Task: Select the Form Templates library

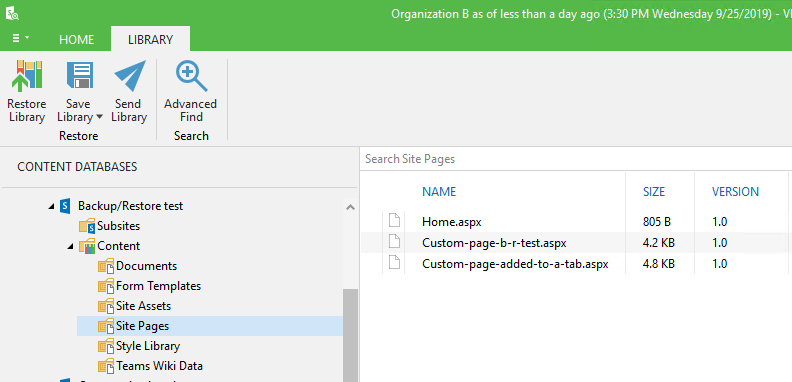Action: pos(159,286)
